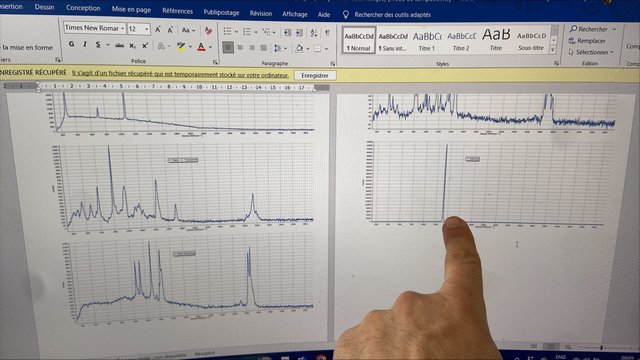
Task: Open the Références ribbon tab
Action: [x=177, y=11]
